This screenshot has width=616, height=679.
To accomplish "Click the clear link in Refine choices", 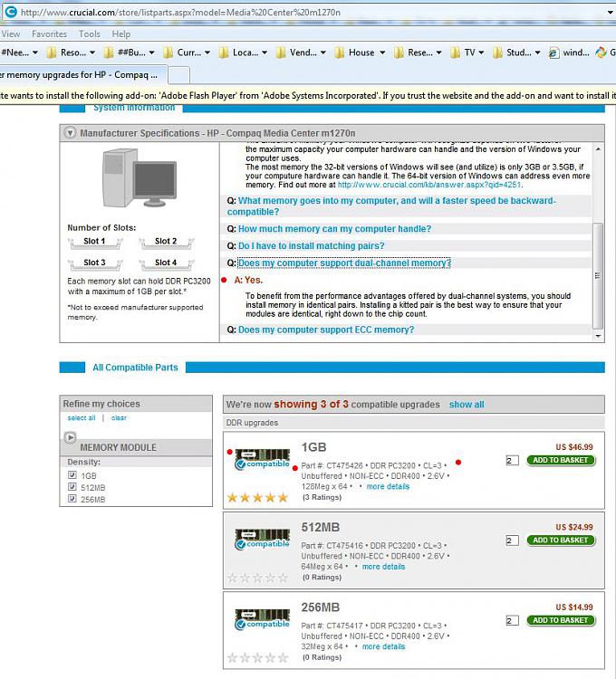I will point(119,418).
